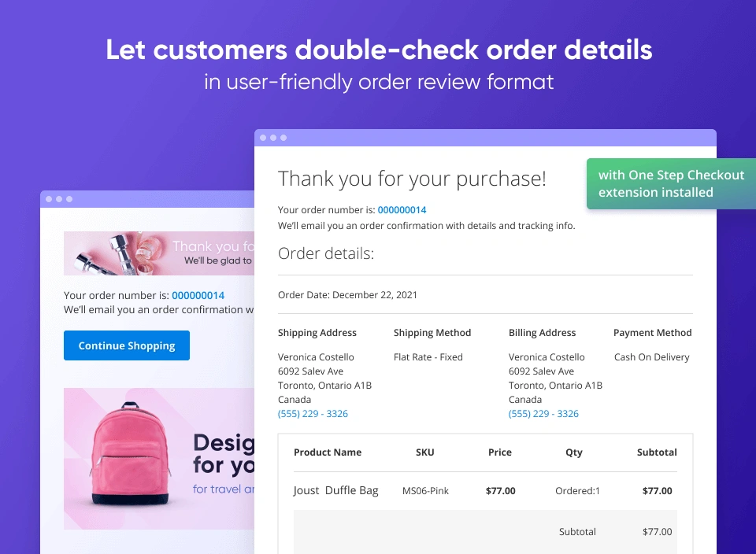Click the leftmost dot on the back window titlebar
The height and width of the screenshot is (554, 756).
[50, 199]
